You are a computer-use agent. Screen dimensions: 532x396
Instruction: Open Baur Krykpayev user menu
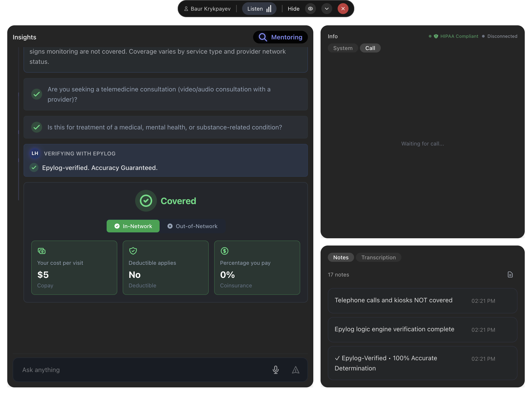pos(207,9)
